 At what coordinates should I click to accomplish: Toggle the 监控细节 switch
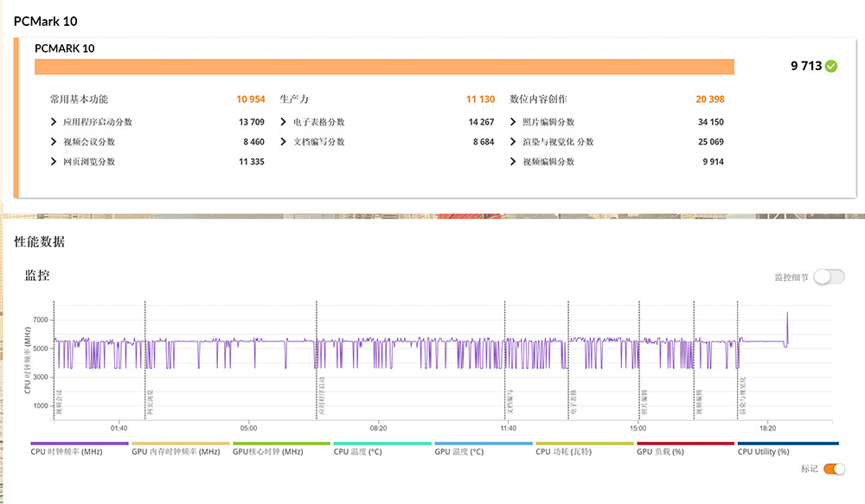(x=829, y=277)
